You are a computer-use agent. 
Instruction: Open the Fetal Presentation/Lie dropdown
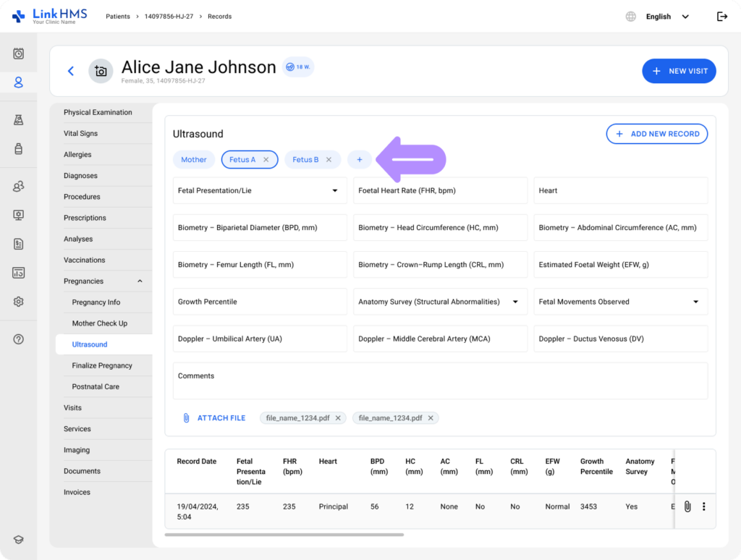[260, 190]
